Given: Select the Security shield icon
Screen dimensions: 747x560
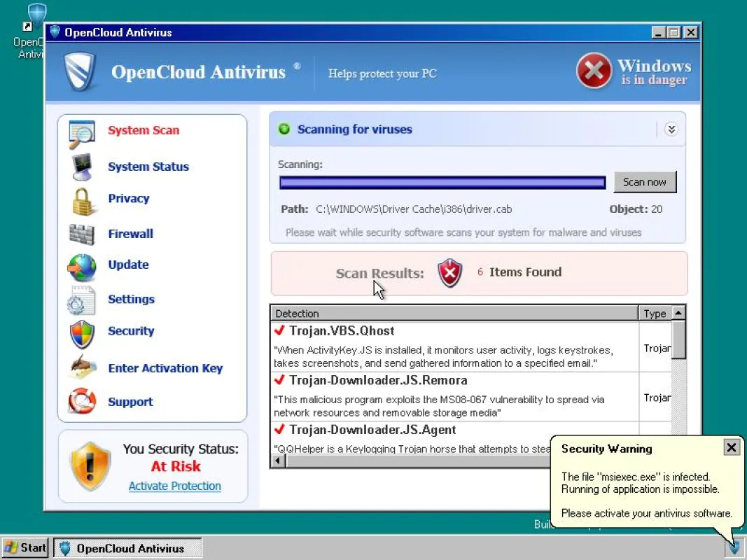Looking at the screenshot, I should pos(82,335).
